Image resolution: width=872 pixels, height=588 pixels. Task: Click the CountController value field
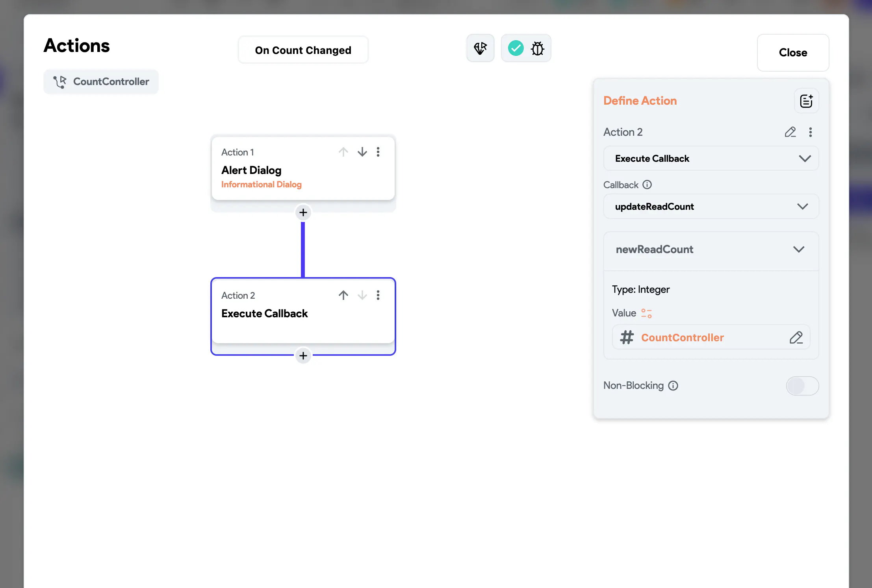pyautogui.click(x=711, y=337)
